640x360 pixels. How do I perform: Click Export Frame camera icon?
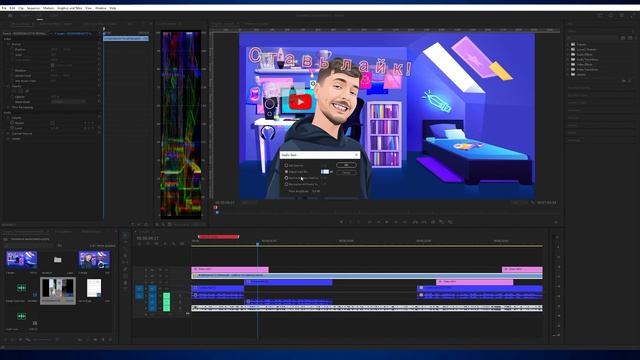point(433,222)
